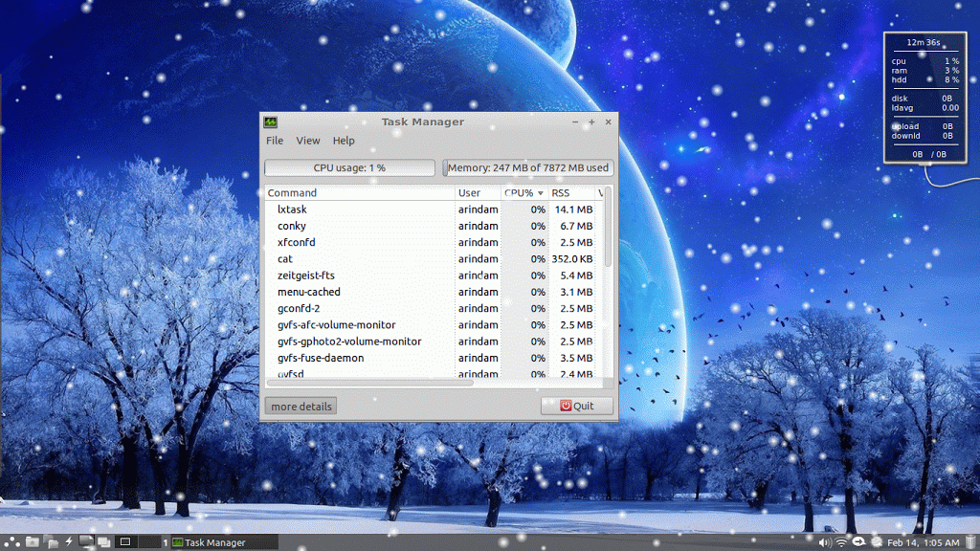Open the Wi-Fi network tray icon
The image size is (980, 551).
click(843, 541)
